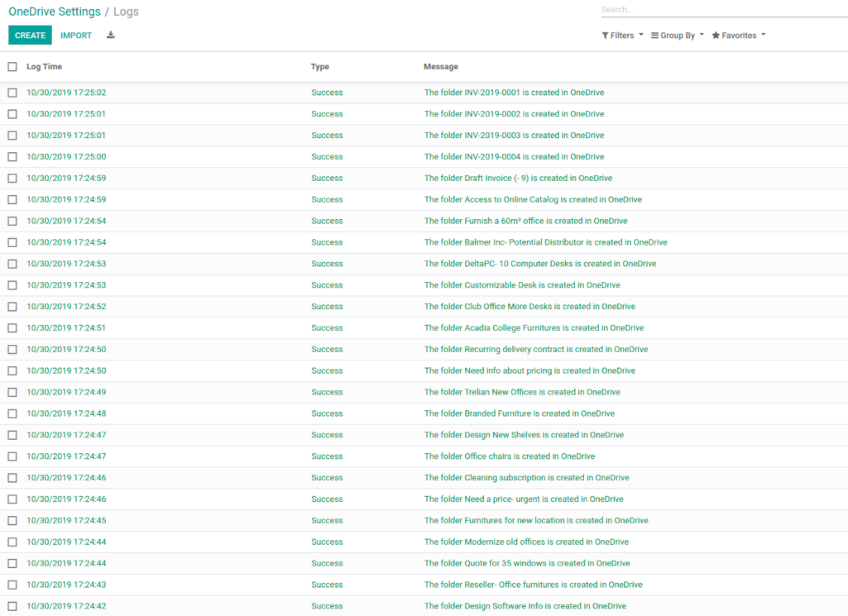This screenshot has width=848, height=616.
Task: Open the Draft Invoice (- 9) message
Action: point(518,178)
